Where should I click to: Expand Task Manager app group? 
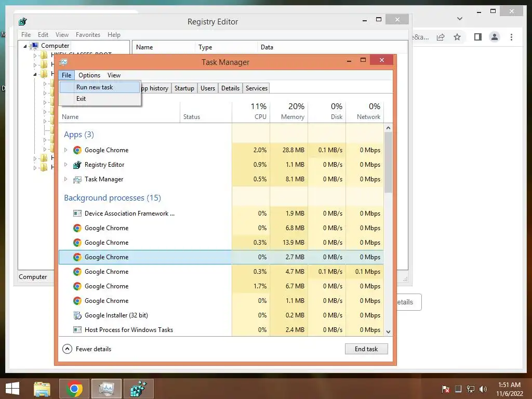(x=66, y=179)
